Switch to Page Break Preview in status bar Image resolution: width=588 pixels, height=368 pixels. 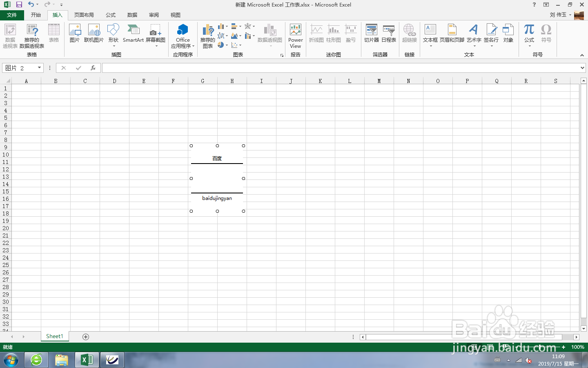point(506,347)
